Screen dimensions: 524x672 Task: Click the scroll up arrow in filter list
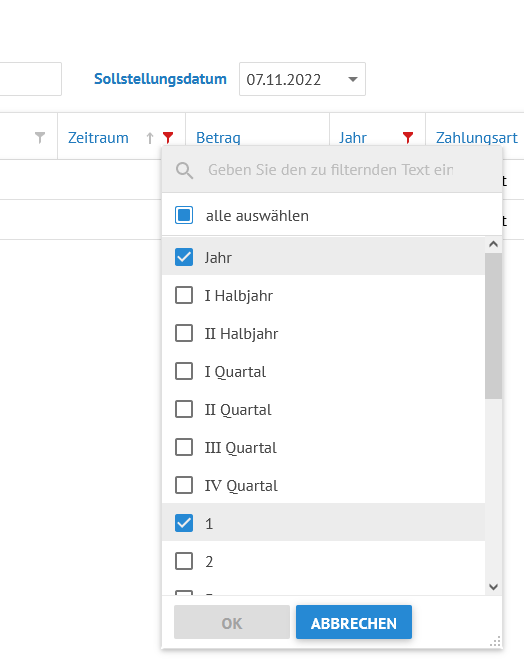(494, 244)
